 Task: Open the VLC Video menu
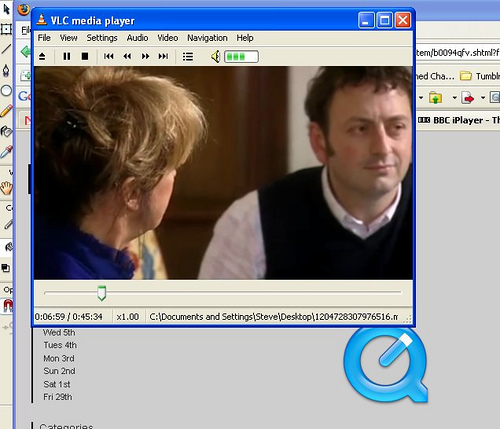coord(168,38)
